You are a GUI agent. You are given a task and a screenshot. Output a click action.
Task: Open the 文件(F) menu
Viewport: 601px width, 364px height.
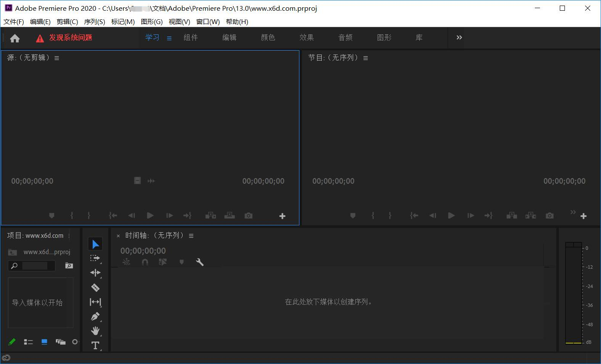(x=14, y=22)
